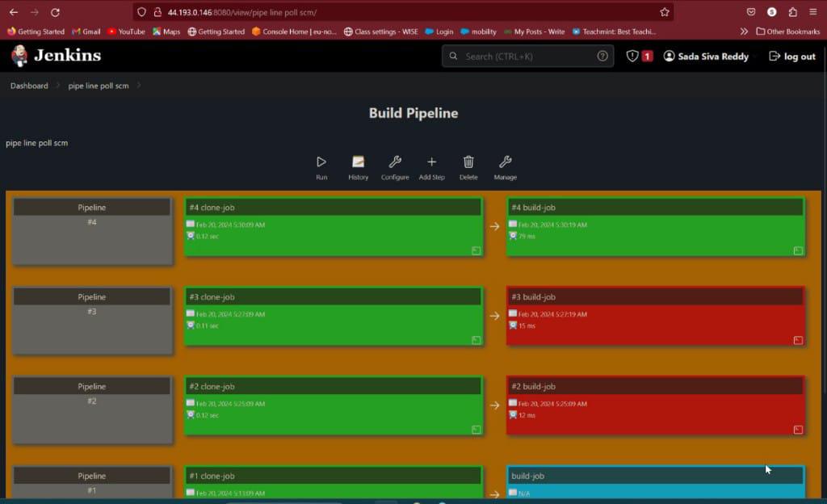Open console icon on #3 clone-job card
827x504 pixels.
click(476, 340)
